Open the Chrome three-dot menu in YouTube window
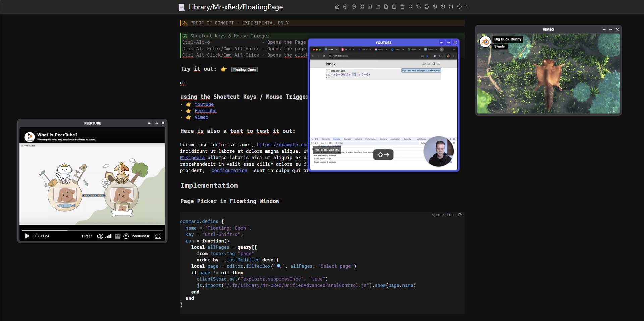This screenshot has height=321, width=644. click(x=454, y=56)
